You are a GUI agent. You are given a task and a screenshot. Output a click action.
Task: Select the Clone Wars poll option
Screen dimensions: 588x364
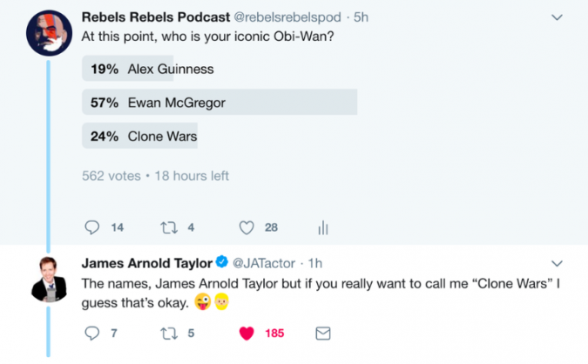(x=140, y=135)
